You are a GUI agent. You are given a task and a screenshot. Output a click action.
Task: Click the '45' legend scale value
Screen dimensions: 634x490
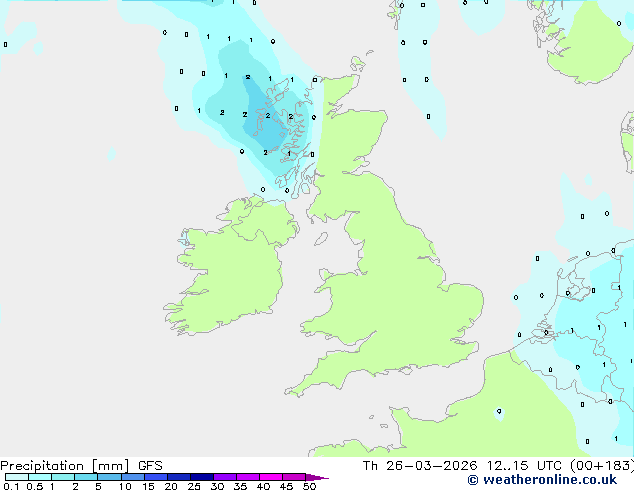pyautogui.click(x=286, y=486)
